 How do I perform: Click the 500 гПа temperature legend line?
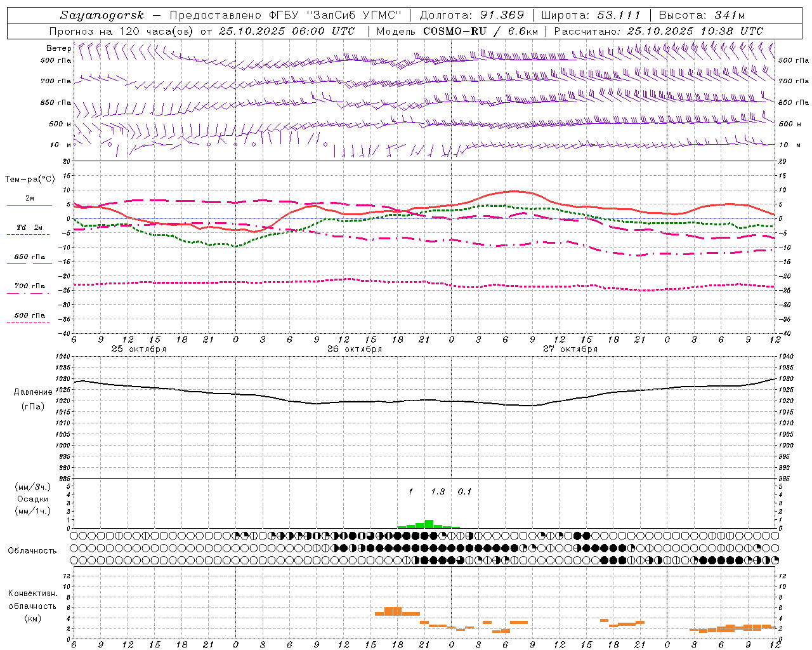pyautogui.click(x=29, y=322)
